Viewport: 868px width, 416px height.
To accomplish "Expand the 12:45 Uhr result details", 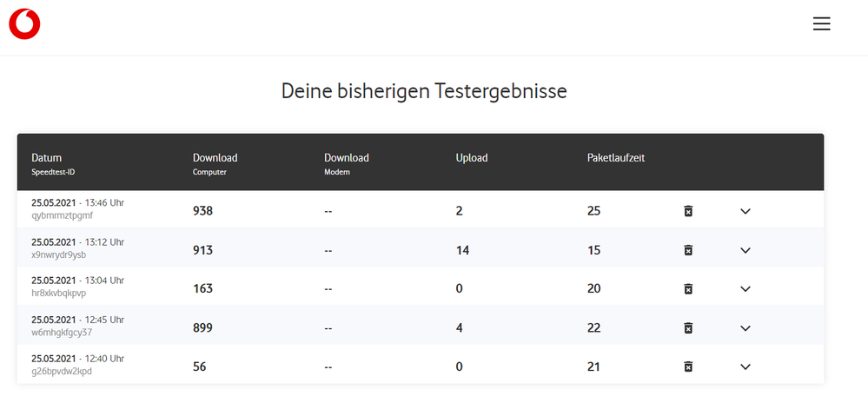I will point(745,327).
